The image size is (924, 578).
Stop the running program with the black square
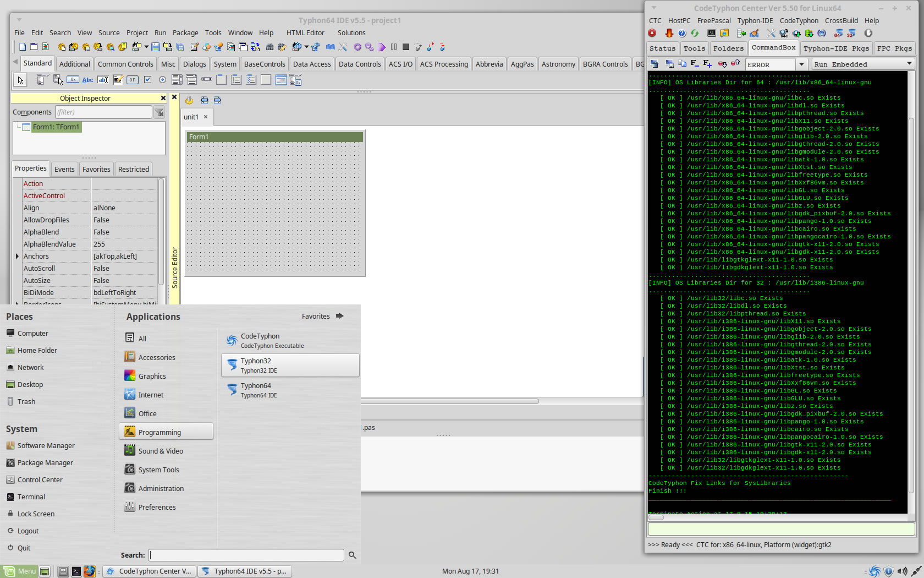click(406, 47)
